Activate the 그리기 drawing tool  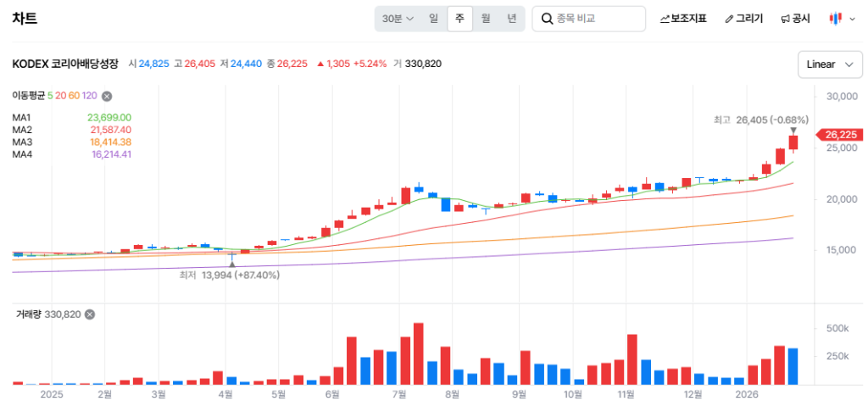(x=743, y=19)
